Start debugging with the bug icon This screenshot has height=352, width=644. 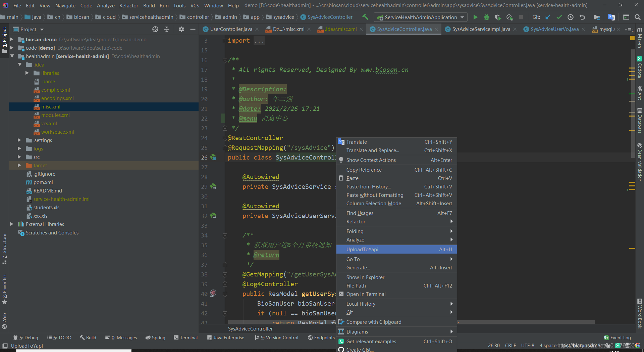486,17
